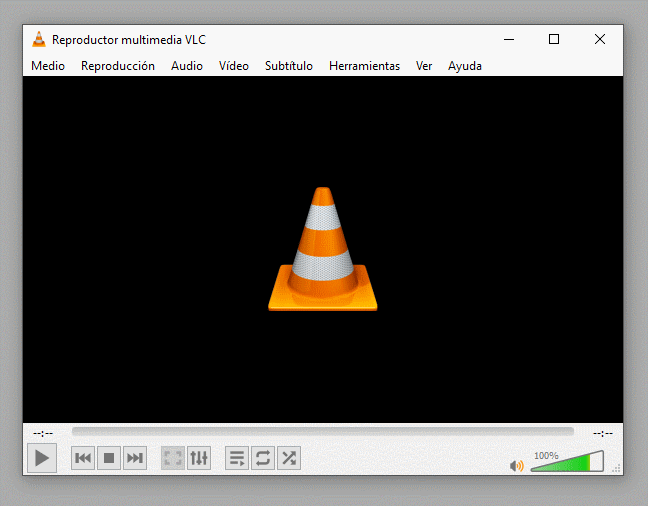Open the Ayuda menu
The width and height of the screenshot is (648, 506).
[465, 66]
